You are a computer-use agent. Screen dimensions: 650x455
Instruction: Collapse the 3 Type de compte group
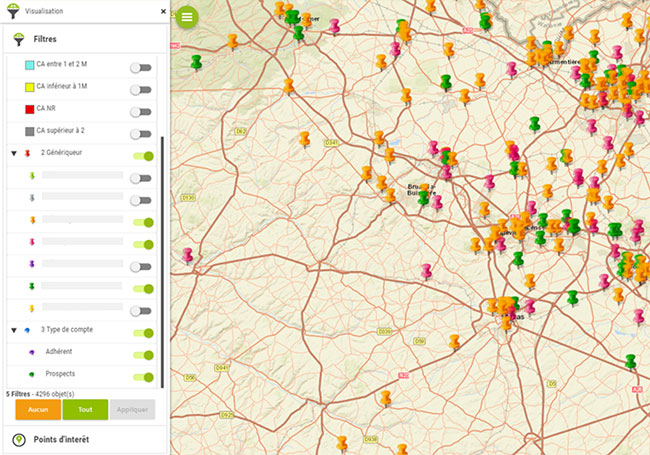(13, 330)
